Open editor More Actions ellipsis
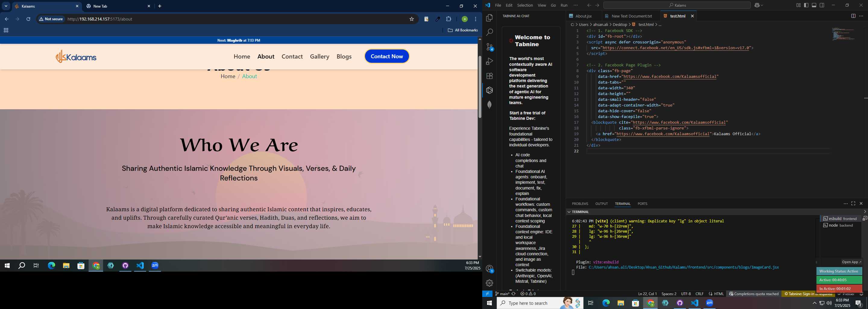 pyautogui.click(x=861, y=16)
